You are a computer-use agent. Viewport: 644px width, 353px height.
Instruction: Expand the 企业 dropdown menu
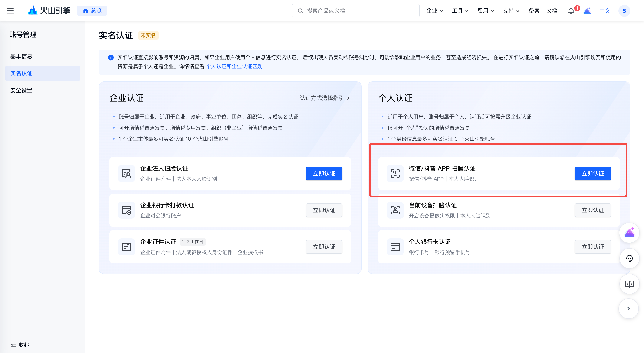[434, 10]
